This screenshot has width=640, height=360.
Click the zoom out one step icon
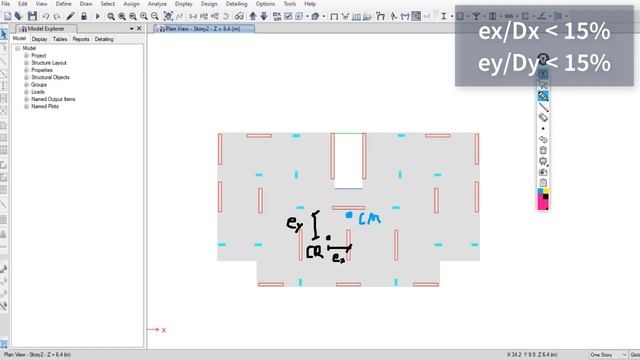click(x=155, y=16)
